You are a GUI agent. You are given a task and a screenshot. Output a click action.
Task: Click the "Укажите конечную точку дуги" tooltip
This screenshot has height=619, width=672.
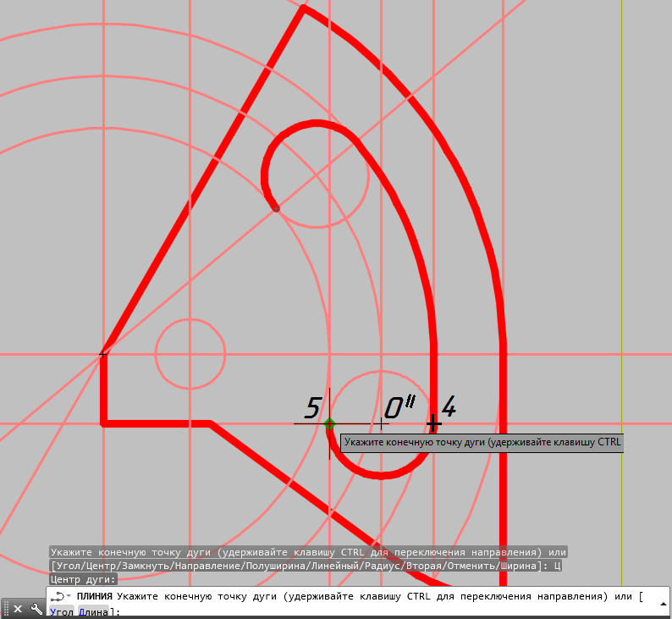pos(482,442)
